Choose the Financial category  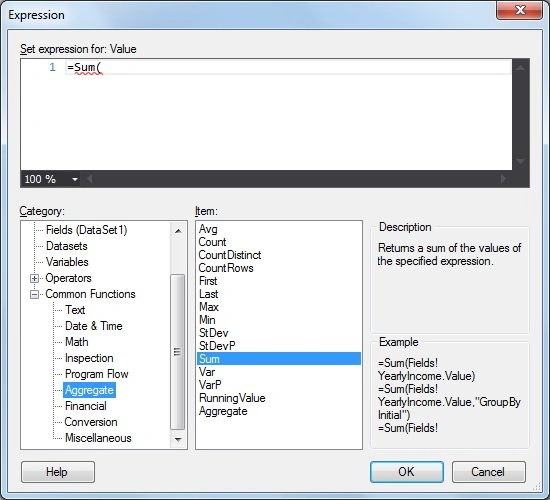86,406
